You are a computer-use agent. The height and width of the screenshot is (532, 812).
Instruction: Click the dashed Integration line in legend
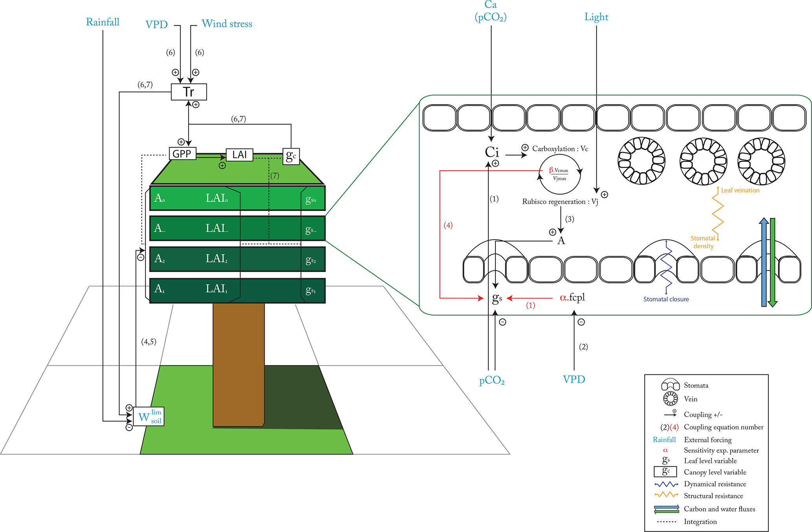click(666, 522)
